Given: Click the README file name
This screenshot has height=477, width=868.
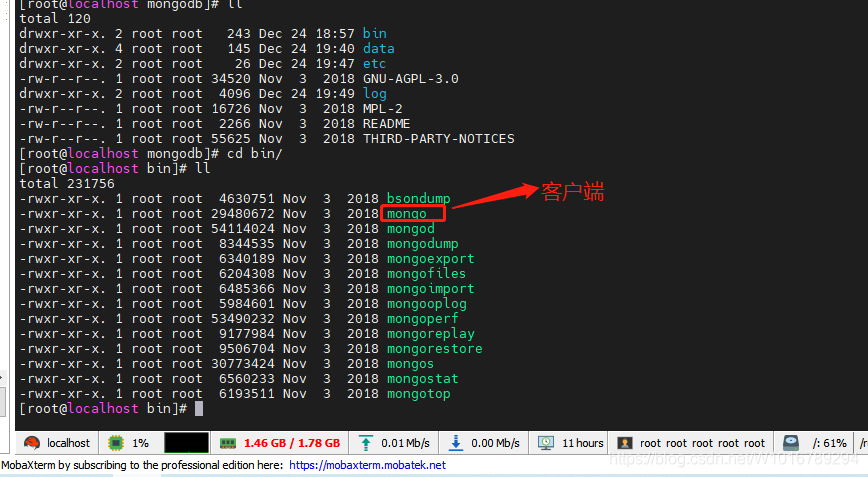Looking at the screenshot, I should coord(386,123).
